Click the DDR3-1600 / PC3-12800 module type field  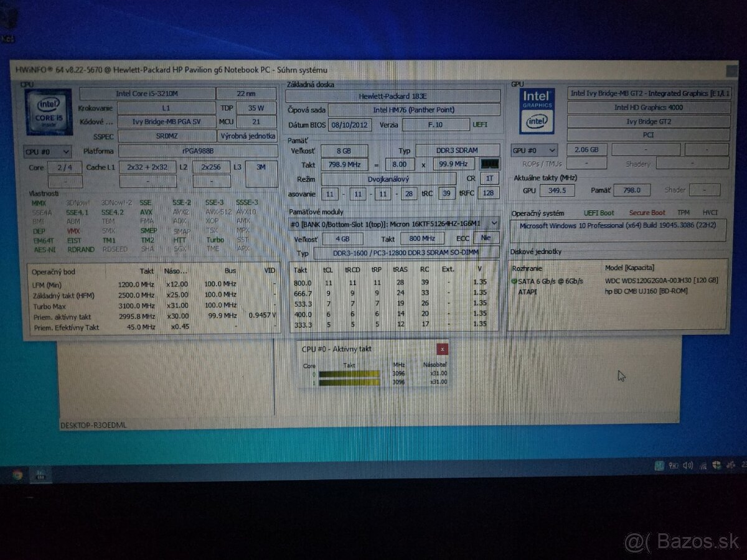[x=406, y=253]
